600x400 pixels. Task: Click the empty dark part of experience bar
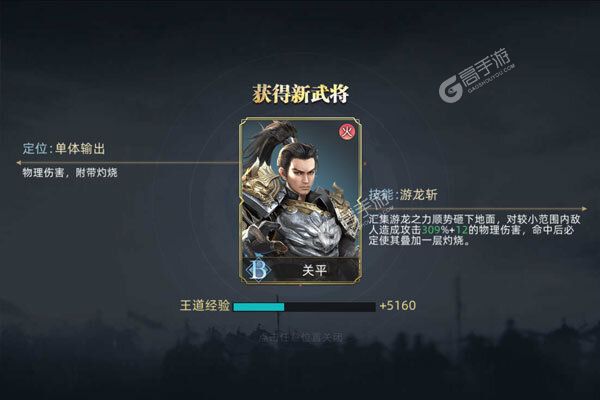(330, 307)
